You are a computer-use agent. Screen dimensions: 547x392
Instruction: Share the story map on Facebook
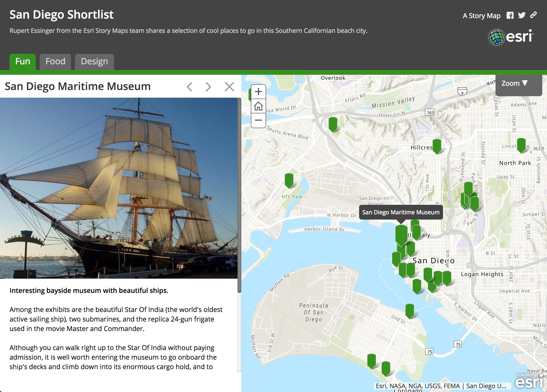[510, 15]
